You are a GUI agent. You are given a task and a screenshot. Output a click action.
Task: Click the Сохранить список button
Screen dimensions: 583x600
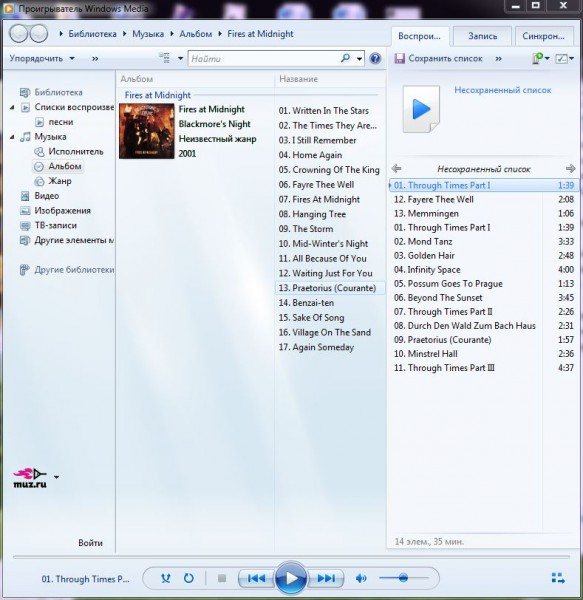point(438,59)
